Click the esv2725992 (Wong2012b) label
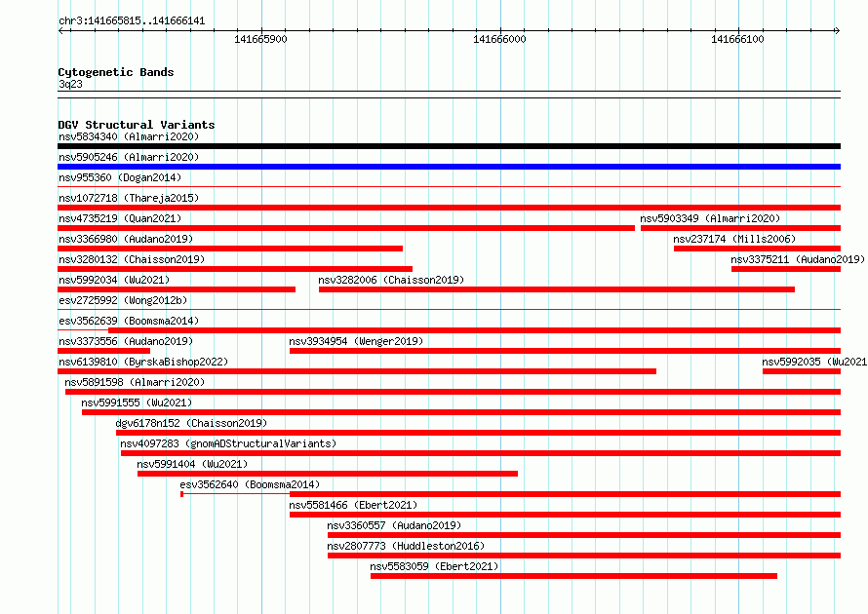This screenshot has height=614, width=868. point(123,300)
